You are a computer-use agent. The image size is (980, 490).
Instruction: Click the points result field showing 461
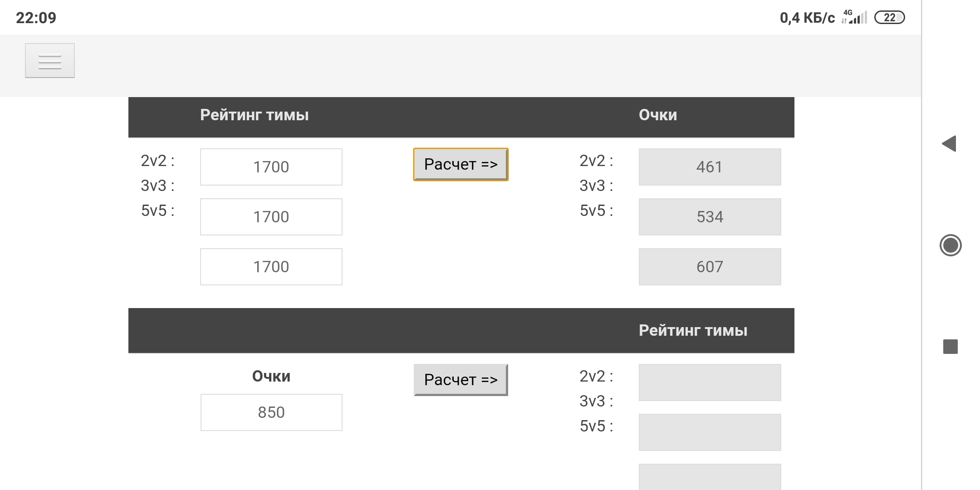click(x=710, y=167)
